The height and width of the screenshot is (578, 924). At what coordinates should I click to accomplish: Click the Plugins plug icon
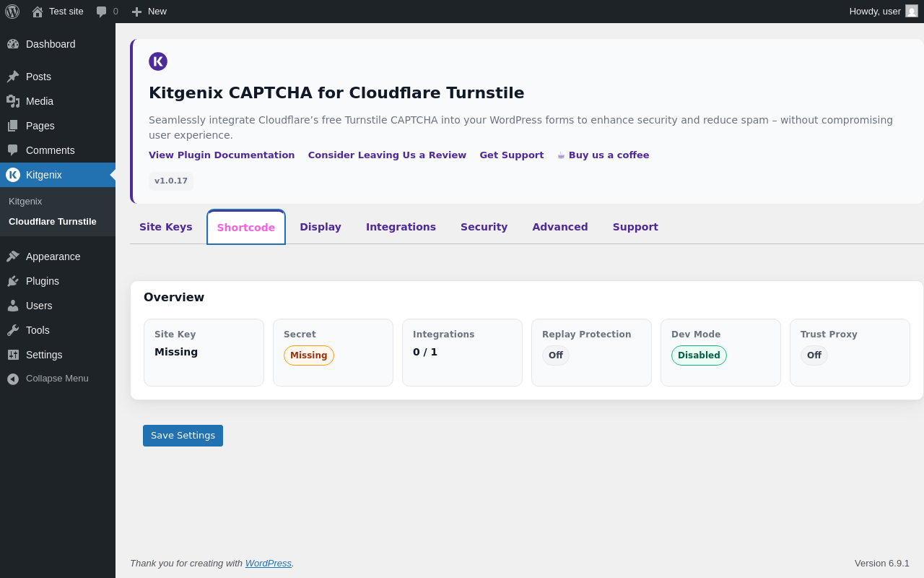tap(13, 281)
